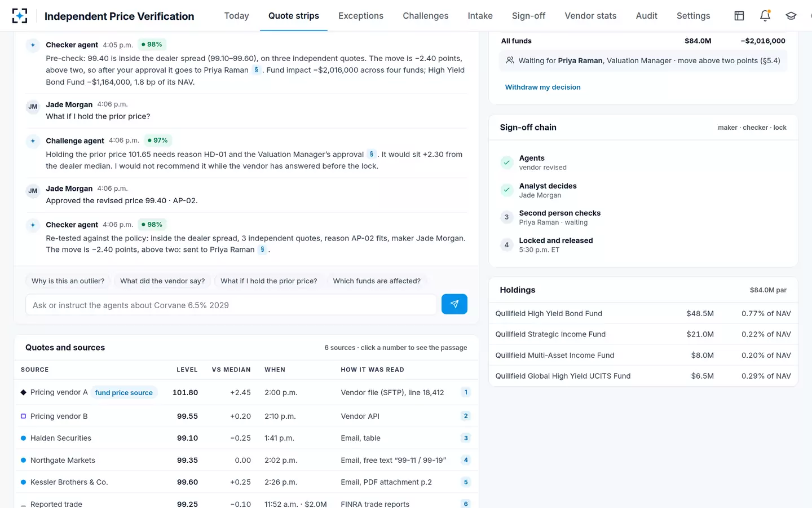812x508 pixels.
Task: Click the person icon in the waiting notice
Action: click(510, 60)
